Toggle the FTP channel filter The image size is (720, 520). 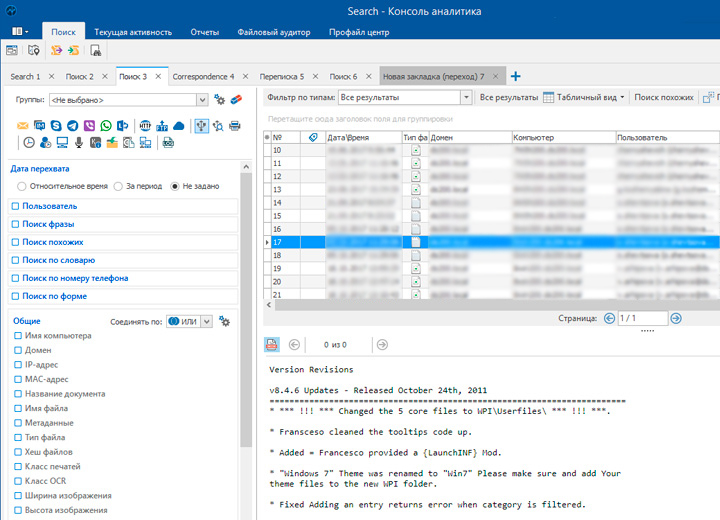(162, 125)
